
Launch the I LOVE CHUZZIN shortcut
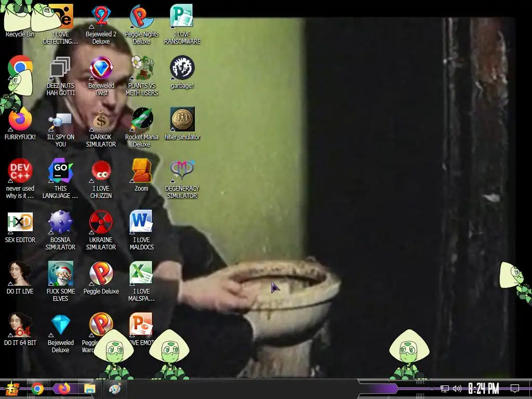point(101,179)
